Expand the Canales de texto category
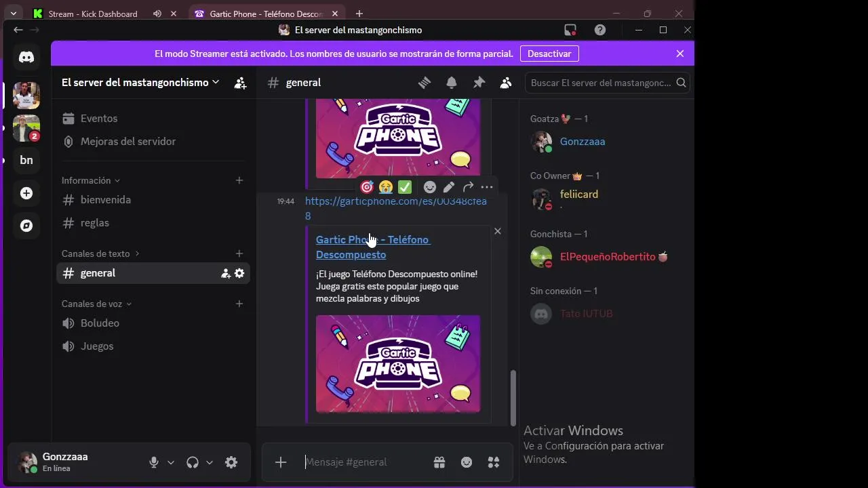The image size is (868, 488). pyautogui.click(x=100, y=253)
